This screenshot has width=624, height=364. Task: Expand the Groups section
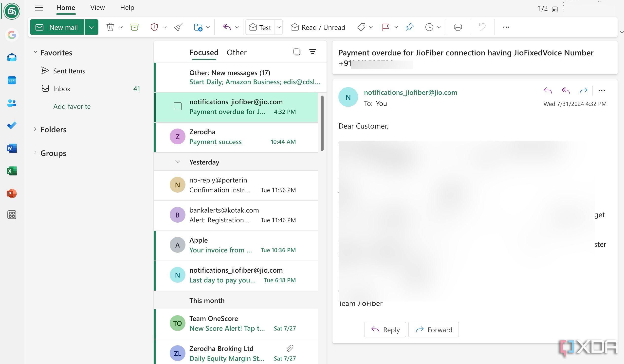(x=34, y=152)
